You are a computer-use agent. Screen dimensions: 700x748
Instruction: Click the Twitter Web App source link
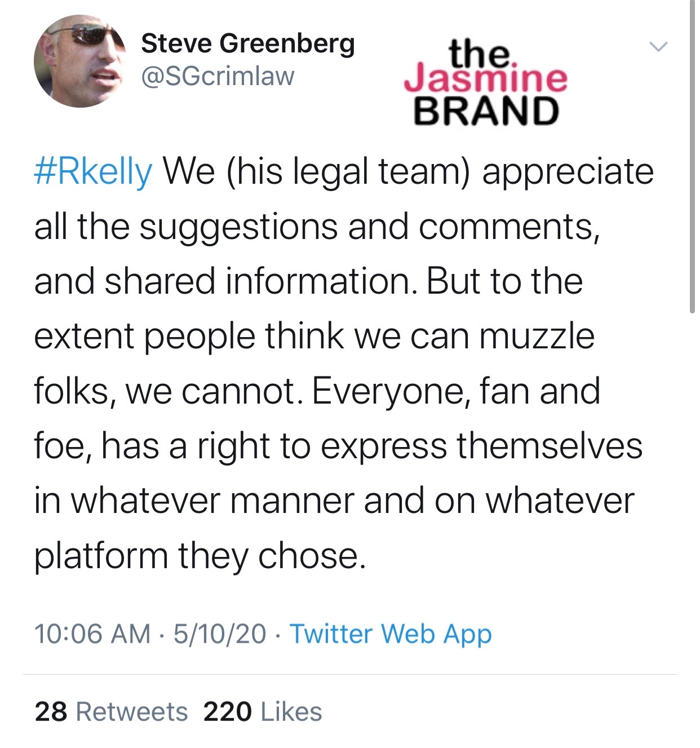pos(391,634)
